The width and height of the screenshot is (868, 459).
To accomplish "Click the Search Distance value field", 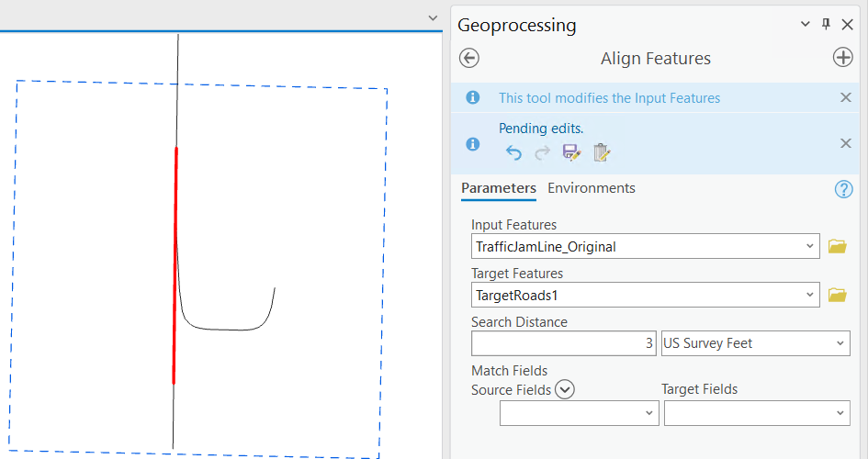I will (564, 343).
